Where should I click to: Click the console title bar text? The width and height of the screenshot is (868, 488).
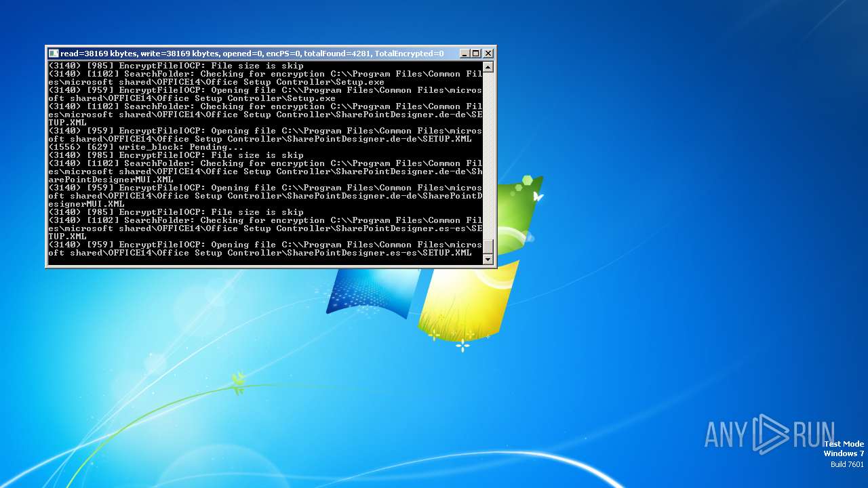(252, 54)
